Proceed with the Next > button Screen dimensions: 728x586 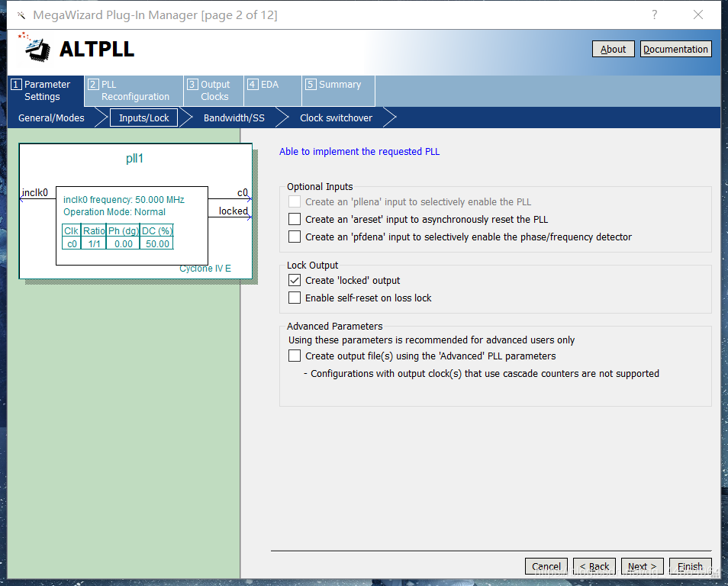pyautogui.click(x=642, y=566)
